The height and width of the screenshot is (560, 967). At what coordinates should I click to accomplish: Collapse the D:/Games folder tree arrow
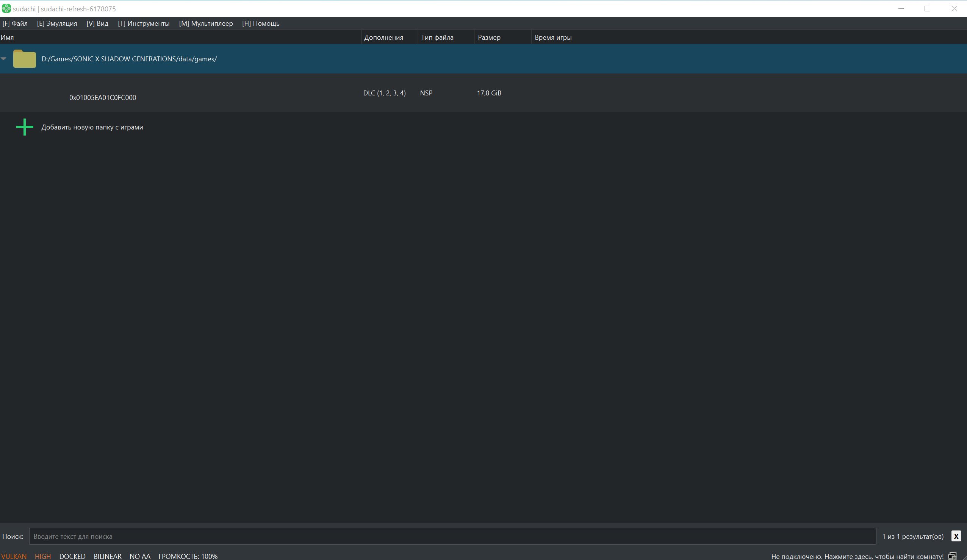click(4, 59)
